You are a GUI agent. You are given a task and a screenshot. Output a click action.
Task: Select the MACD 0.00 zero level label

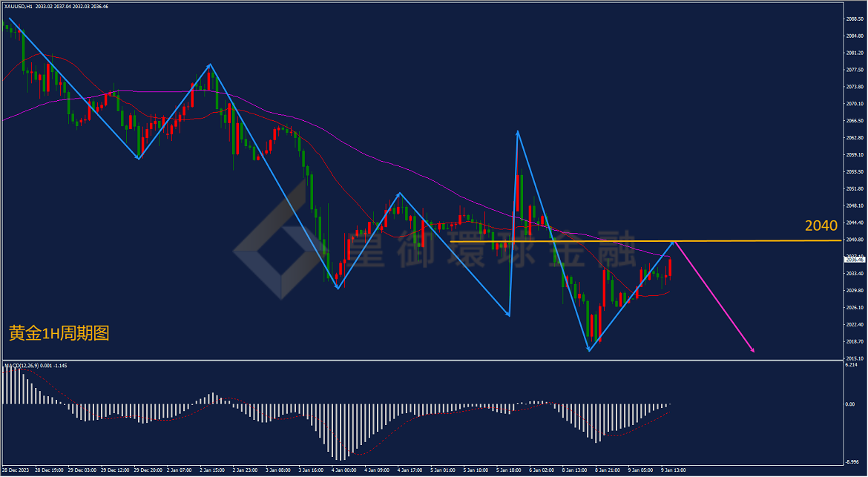pyautogui.click(x=851, y=404)
